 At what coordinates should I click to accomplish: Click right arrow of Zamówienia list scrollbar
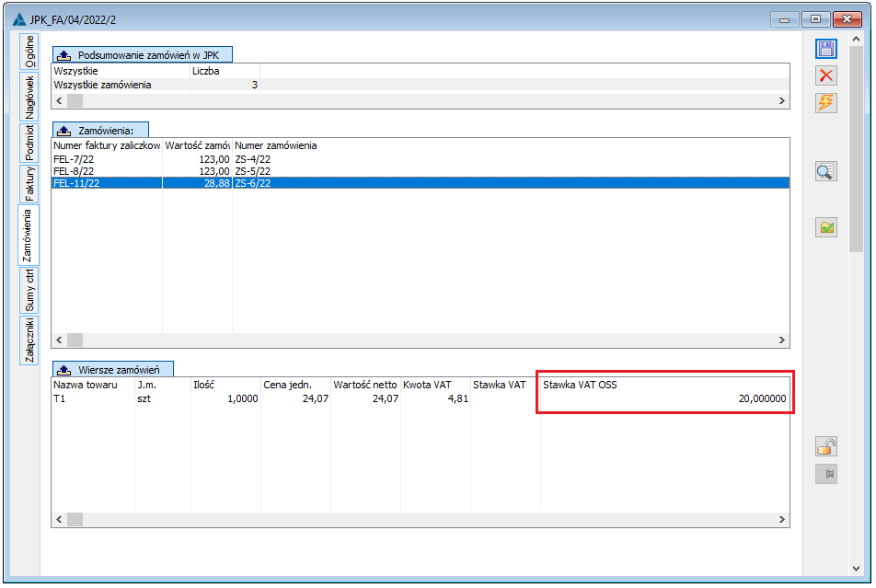pos(781,340)
